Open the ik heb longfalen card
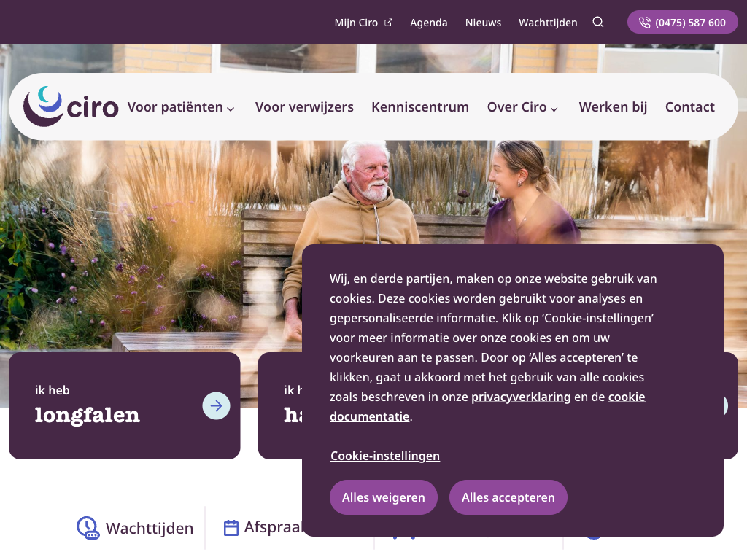747x560 pixels. click(x=124, y=405)
